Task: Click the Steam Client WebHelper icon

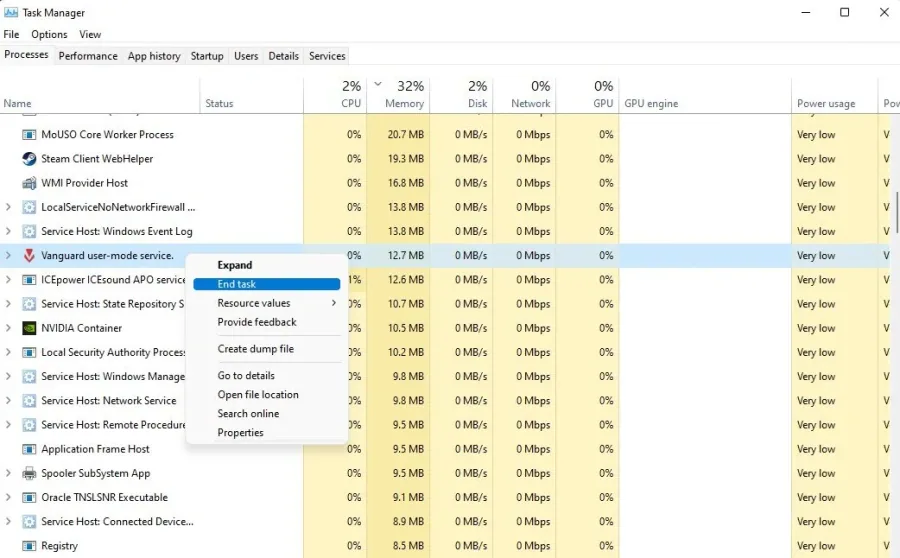Action: pos(29,158)
